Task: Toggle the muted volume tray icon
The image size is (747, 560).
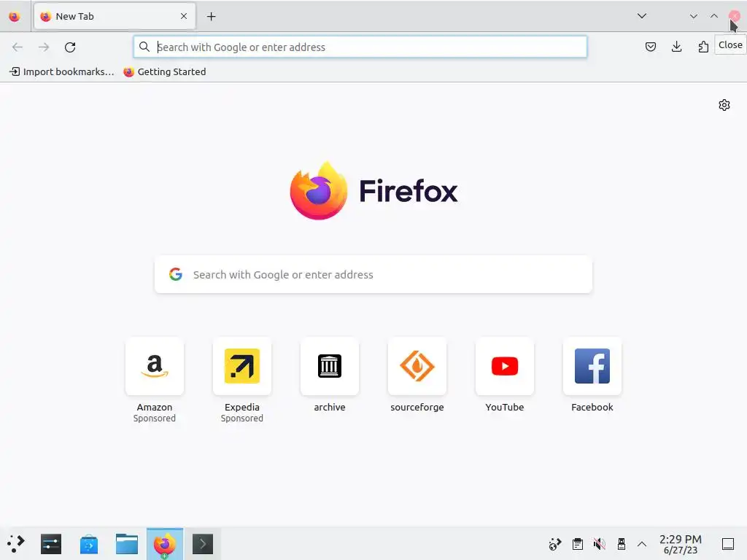Action: tap(600, 544)
